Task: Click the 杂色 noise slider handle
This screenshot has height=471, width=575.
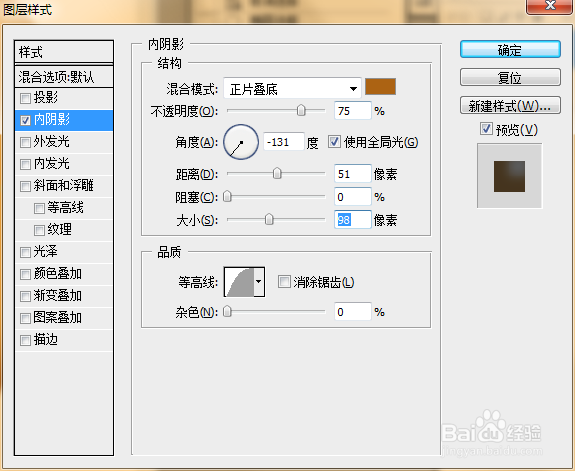Action: 227,312
